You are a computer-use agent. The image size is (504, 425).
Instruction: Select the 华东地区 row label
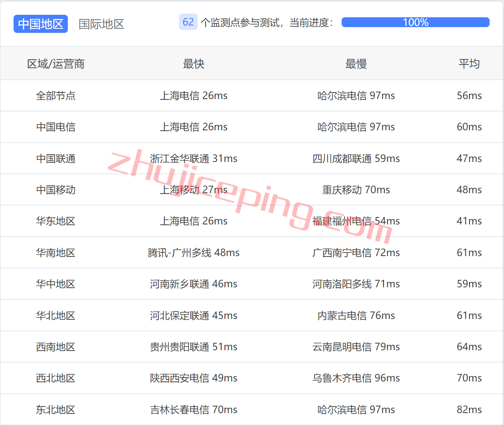56,221
